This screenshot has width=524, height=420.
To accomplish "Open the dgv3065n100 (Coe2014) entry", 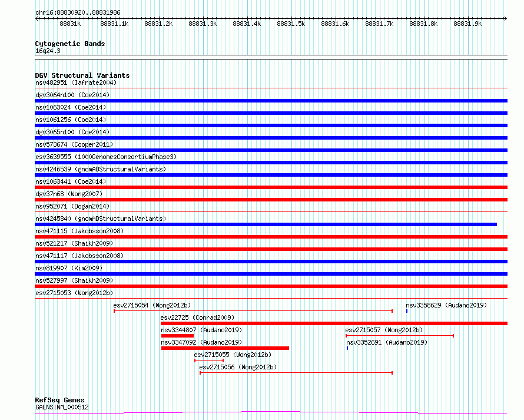I will 72,132.
